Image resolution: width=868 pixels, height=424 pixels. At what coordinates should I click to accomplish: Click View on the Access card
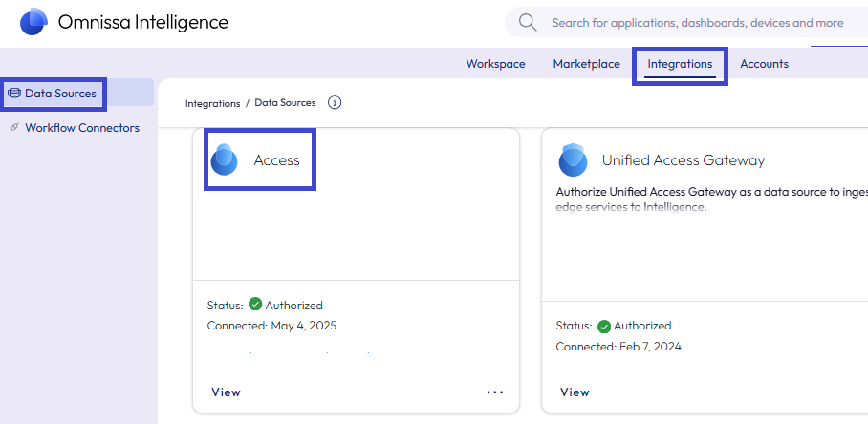pyautogui.click(x=226, y=392)
